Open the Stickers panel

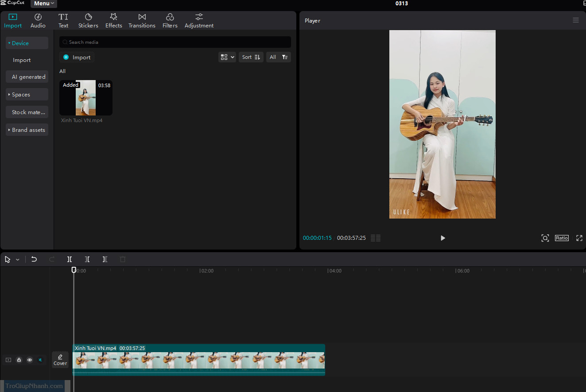coord(88,21)
